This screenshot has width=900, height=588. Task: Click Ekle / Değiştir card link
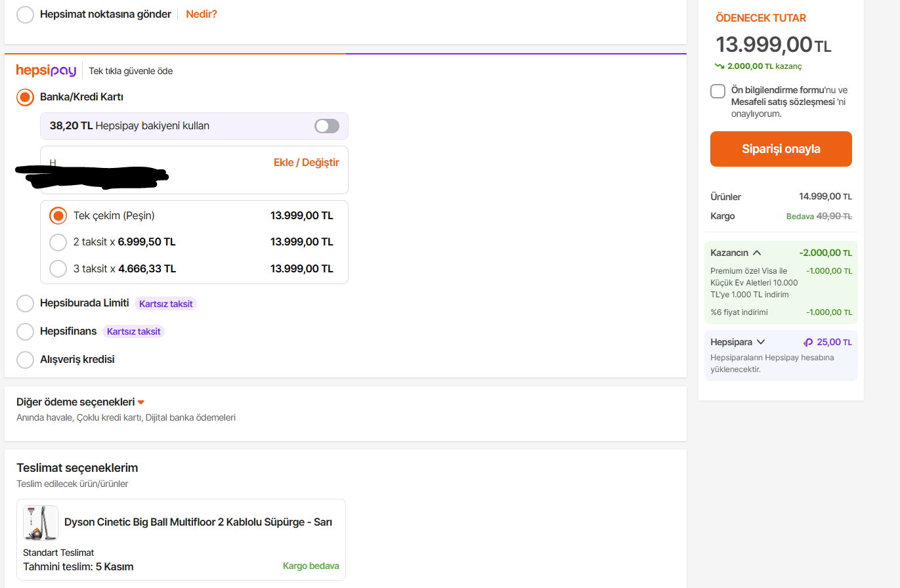pos(307,162)
